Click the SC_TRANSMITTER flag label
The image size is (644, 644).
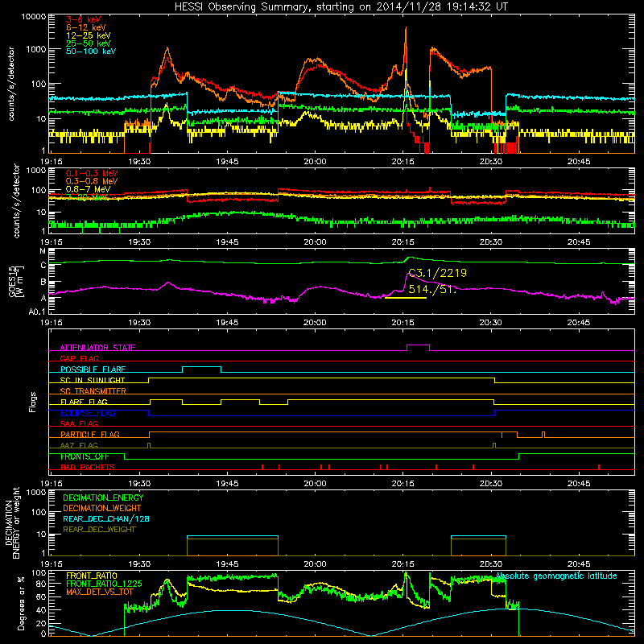coord(93,390)
